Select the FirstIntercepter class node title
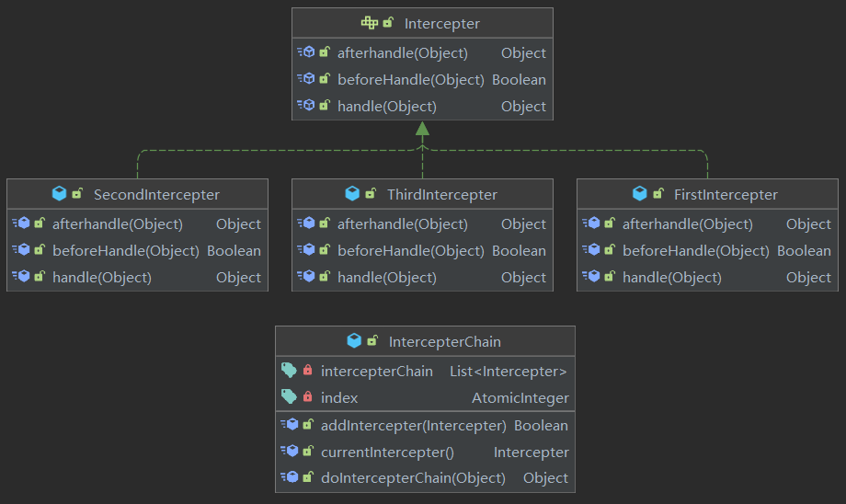The width and height of the screenshot is (846, 504). click(x=726, y=195)
